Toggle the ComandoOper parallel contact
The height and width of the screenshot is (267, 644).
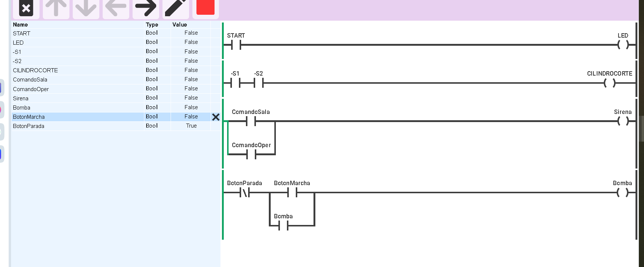click(251, 154)
